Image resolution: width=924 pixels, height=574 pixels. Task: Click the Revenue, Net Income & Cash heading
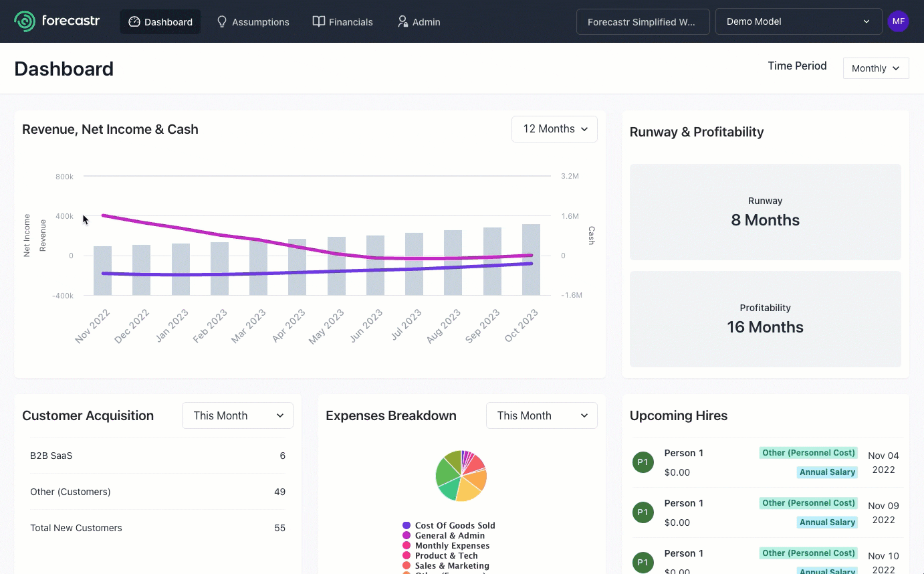[x=110, y=129]
